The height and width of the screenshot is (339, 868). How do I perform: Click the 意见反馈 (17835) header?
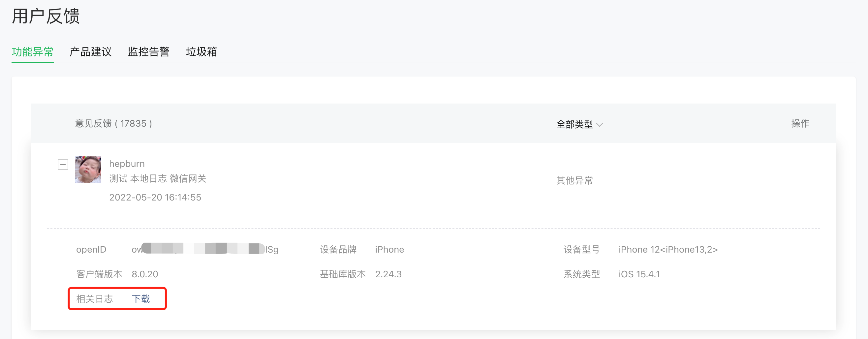pos(113,124)
